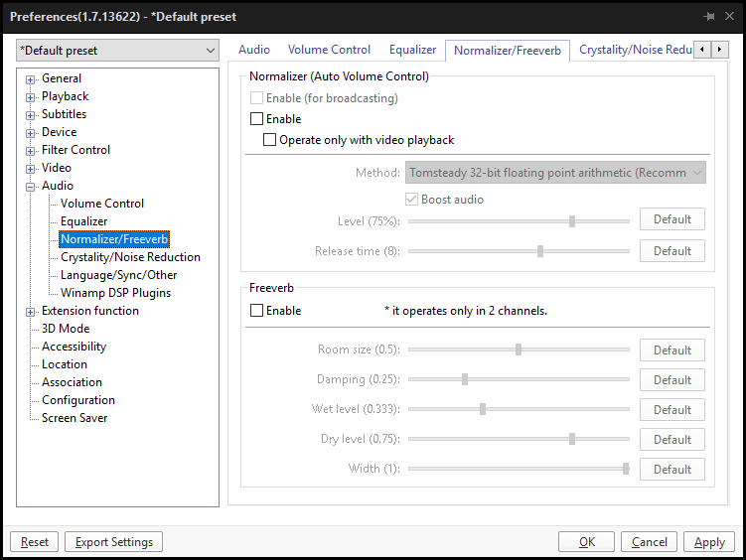Select Crystality/Noise Reduction tree item
The width and height of the screenshot is (746, 560).
(130, 257)
